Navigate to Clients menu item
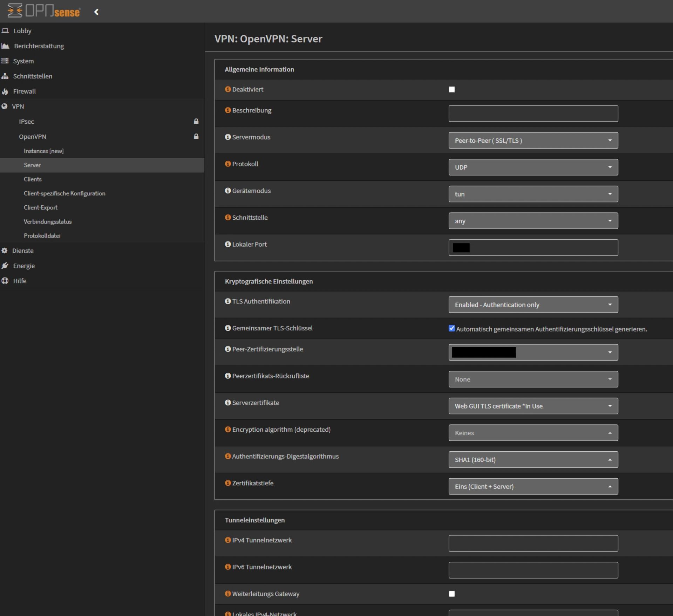673x616 pixels. 31,179
